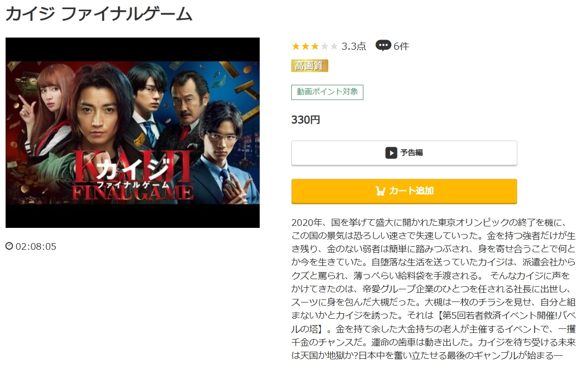
Task: Play the 予告編 trailer button
Action: [404, 153]
